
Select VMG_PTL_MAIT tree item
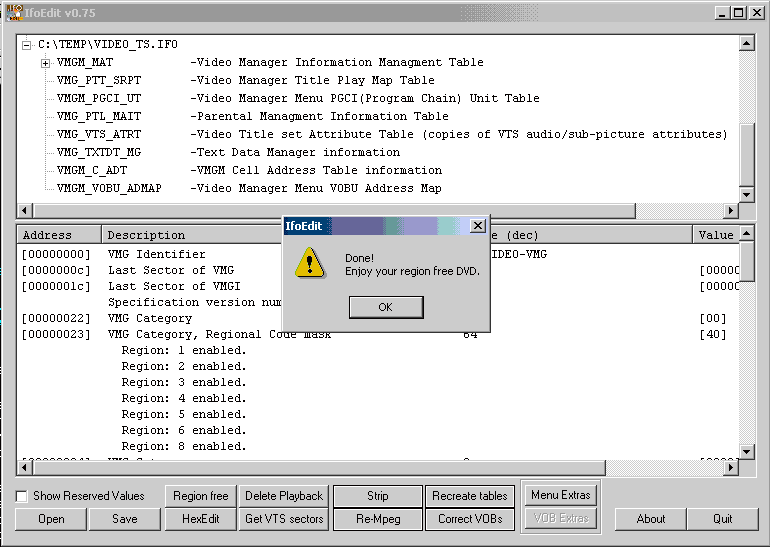pos(99,116)
